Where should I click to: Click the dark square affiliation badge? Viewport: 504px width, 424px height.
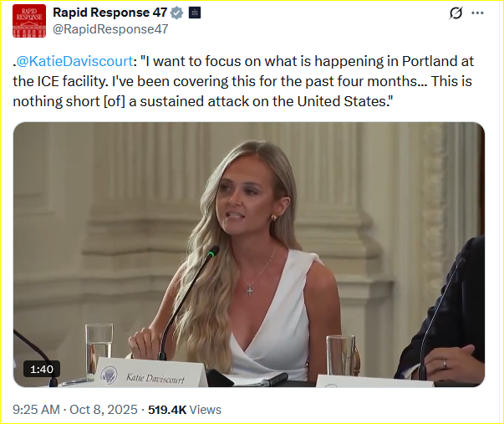195,13
